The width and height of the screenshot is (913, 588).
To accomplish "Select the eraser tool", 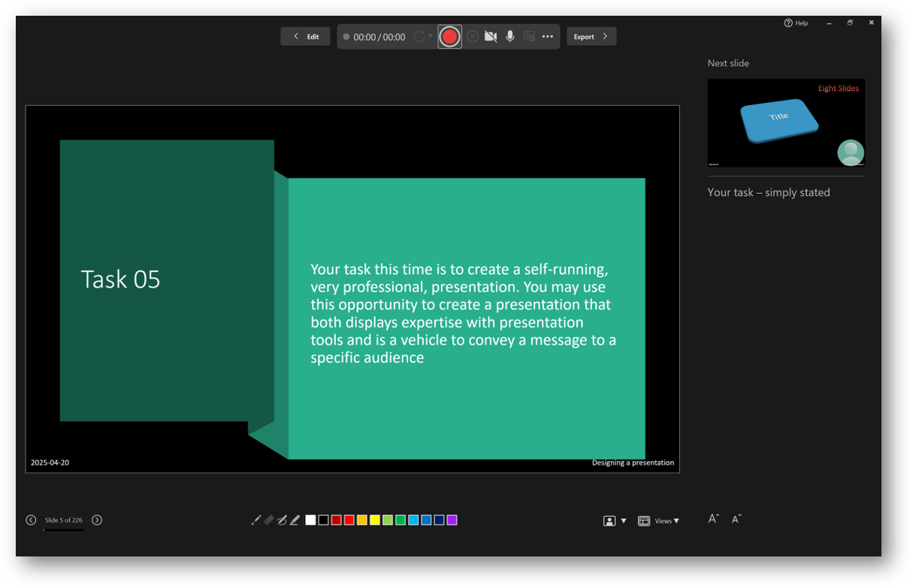I will coord(269,520).
